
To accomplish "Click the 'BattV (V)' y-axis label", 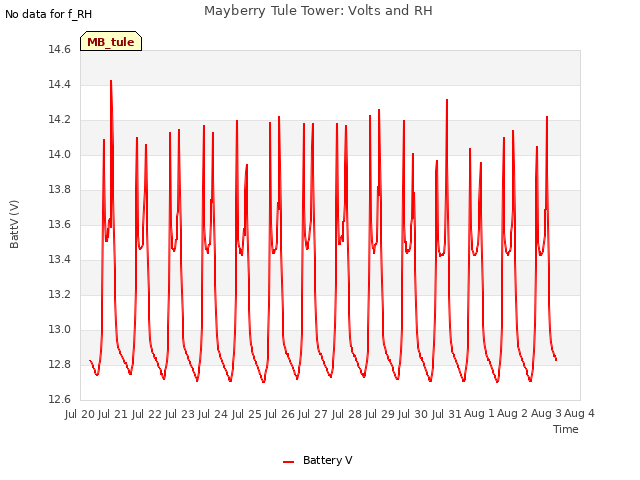I will pyautogui.click(x=14, y=224).
